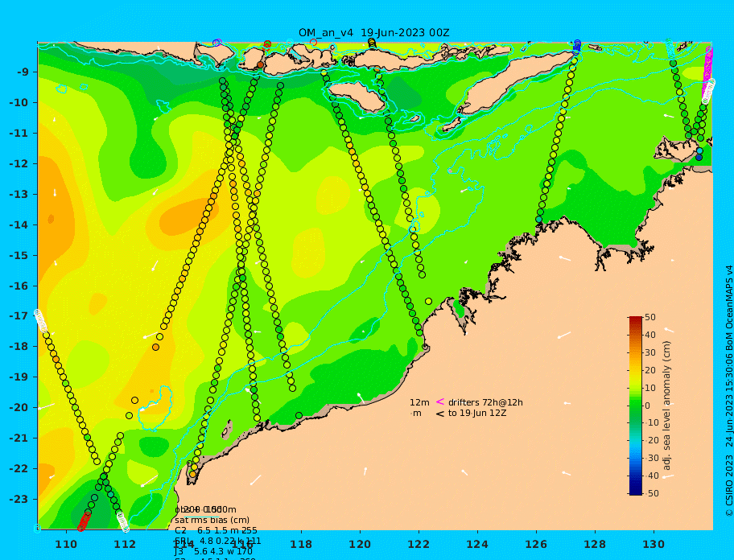Viewport: 734px width, 560px height.
Task: Click longitude axis label 128
Action: (x=595, y=545)
